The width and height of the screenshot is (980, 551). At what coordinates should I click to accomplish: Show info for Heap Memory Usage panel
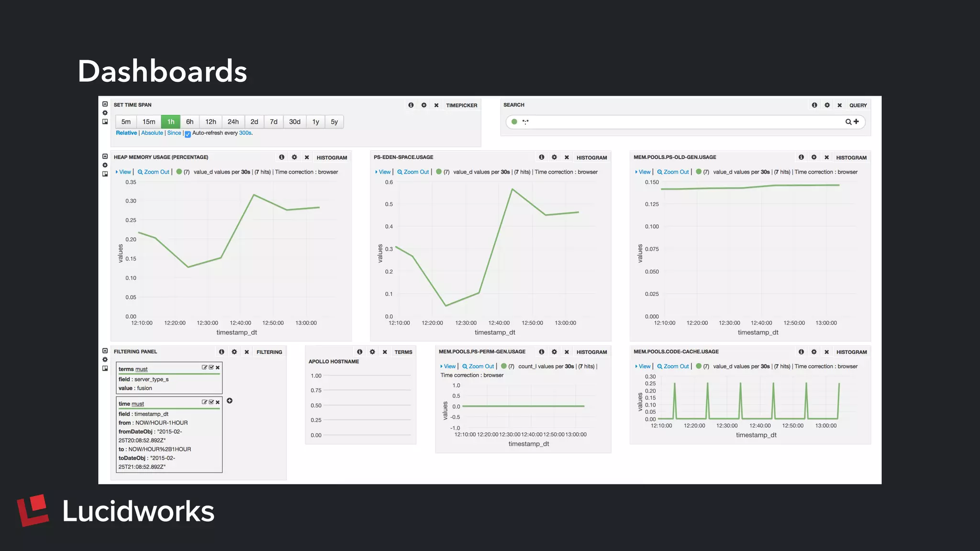coord(281,157)
